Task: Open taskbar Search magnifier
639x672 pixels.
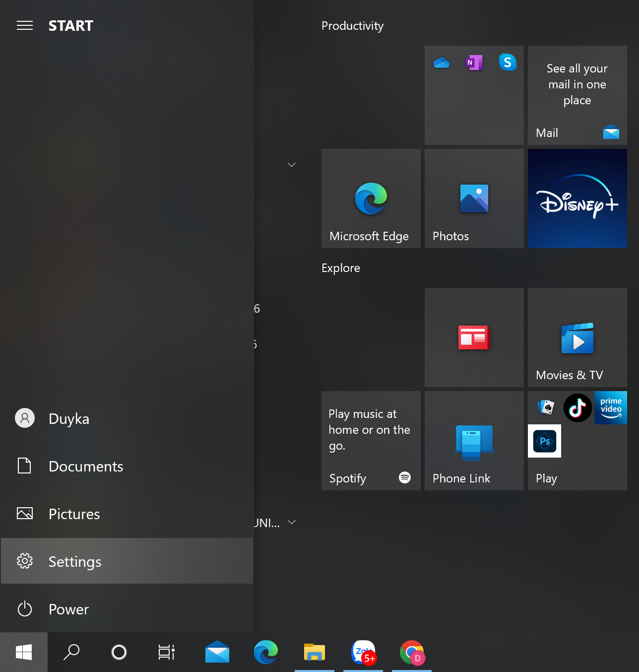Action: tap(71, 652)
